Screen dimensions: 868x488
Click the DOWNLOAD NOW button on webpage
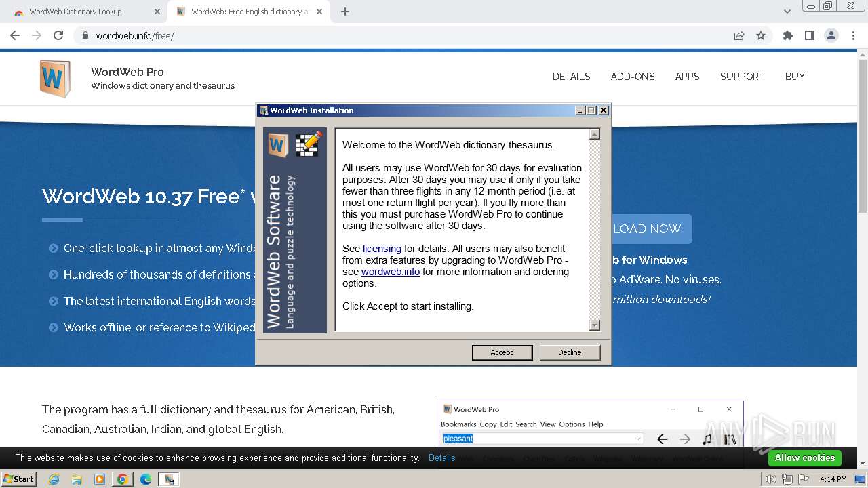pyautogui.click(x=652, y=229)
